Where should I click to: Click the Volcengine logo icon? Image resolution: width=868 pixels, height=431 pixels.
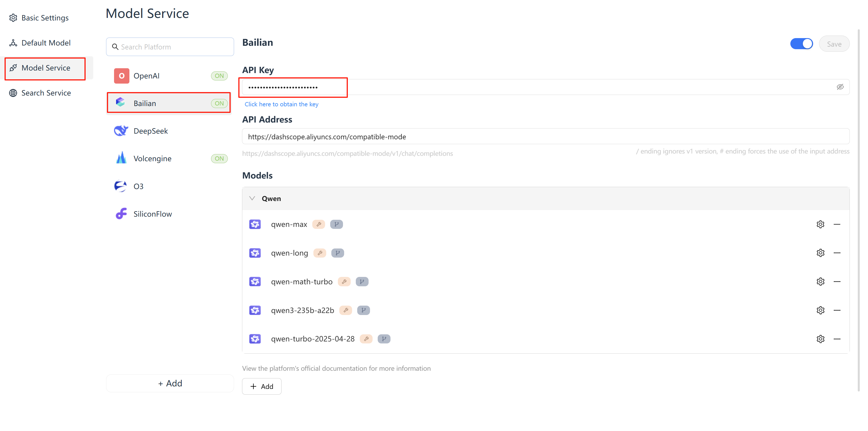121,158
